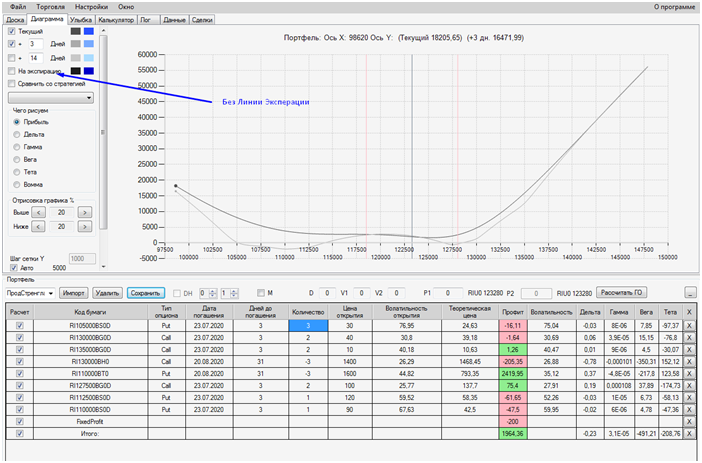Screen dimensions: 702x463
Task: Click dark gray swatch for Текущий line
Action: (x=76, y=31)
